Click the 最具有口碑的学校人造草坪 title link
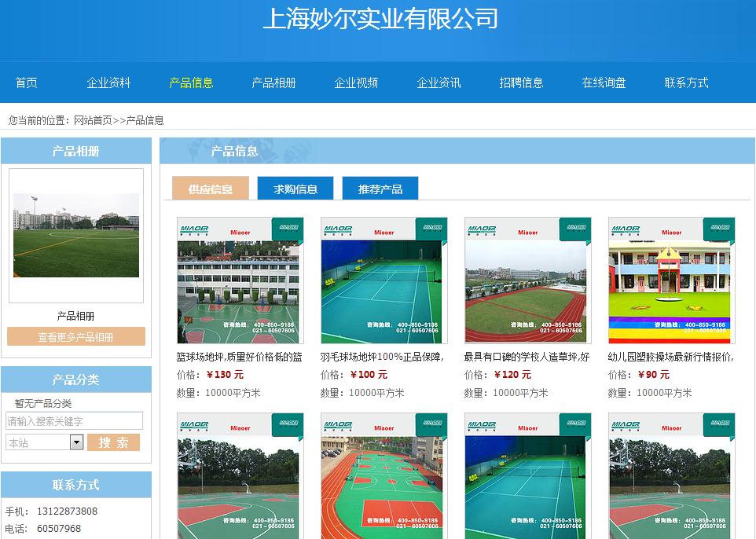Screen dimensions: 756x539 [527, 357]
